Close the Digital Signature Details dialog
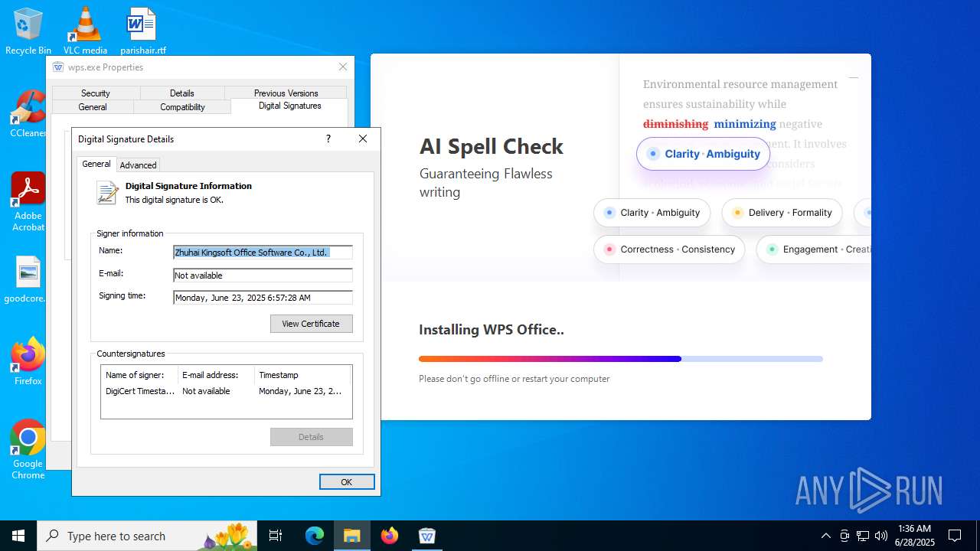Image resolution: width=980 pixels, height=551 pixels. (363, 139)
